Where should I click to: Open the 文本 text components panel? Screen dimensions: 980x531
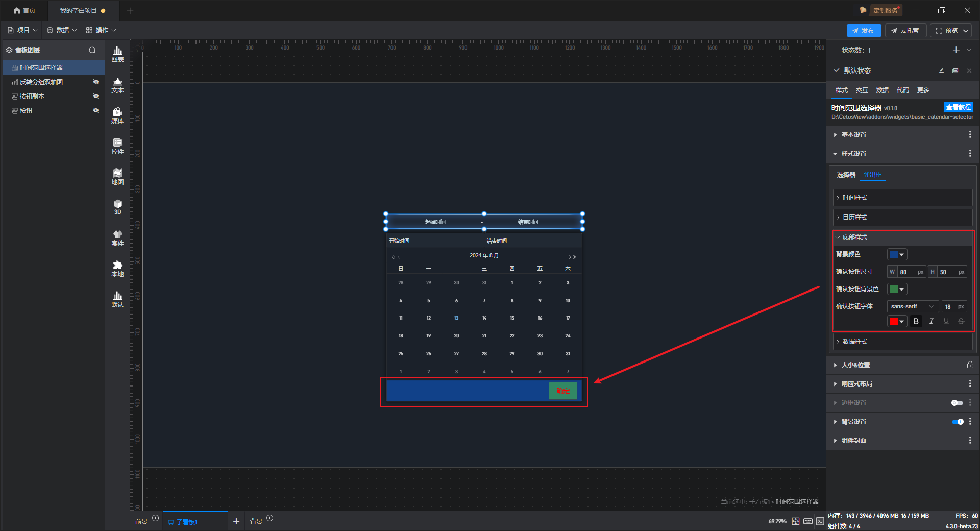coord(117,85)
